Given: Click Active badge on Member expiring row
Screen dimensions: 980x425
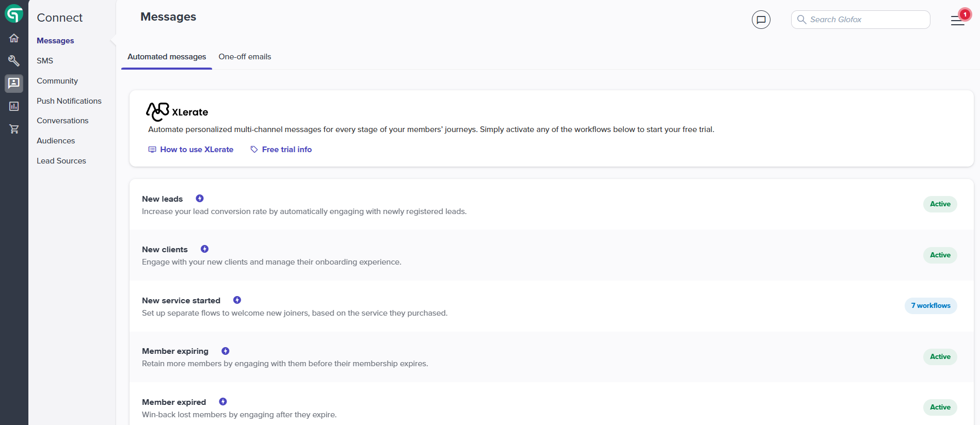Looking at the screenshot, I should [940, 356].
